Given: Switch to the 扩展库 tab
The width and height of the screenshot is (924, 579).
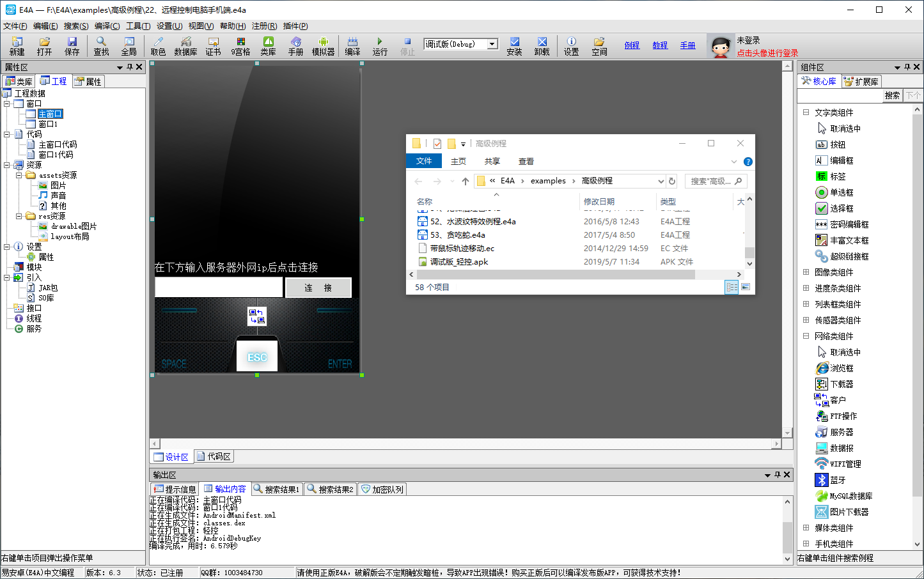Looking at the screenshot, I should click(861, 81).
